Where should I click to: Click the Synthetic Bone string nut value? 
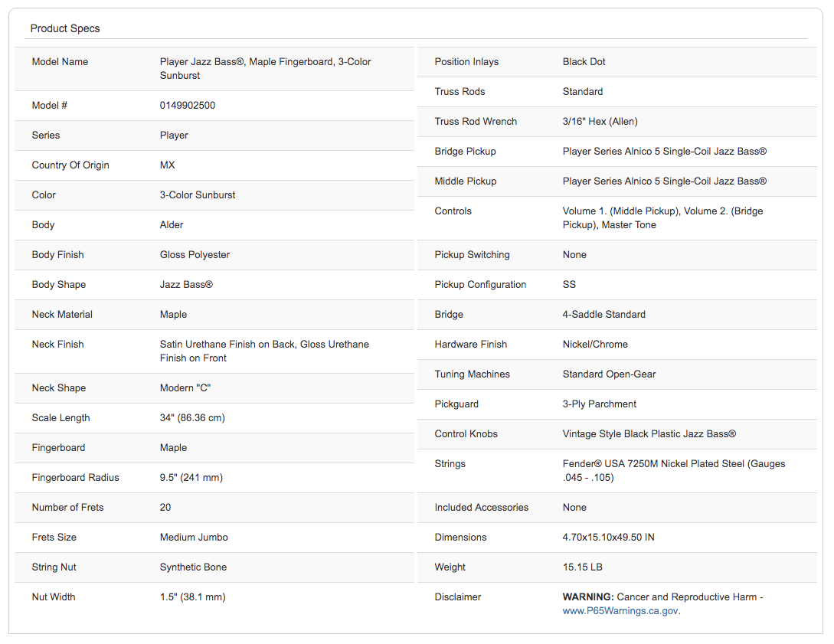pos(193,567)
